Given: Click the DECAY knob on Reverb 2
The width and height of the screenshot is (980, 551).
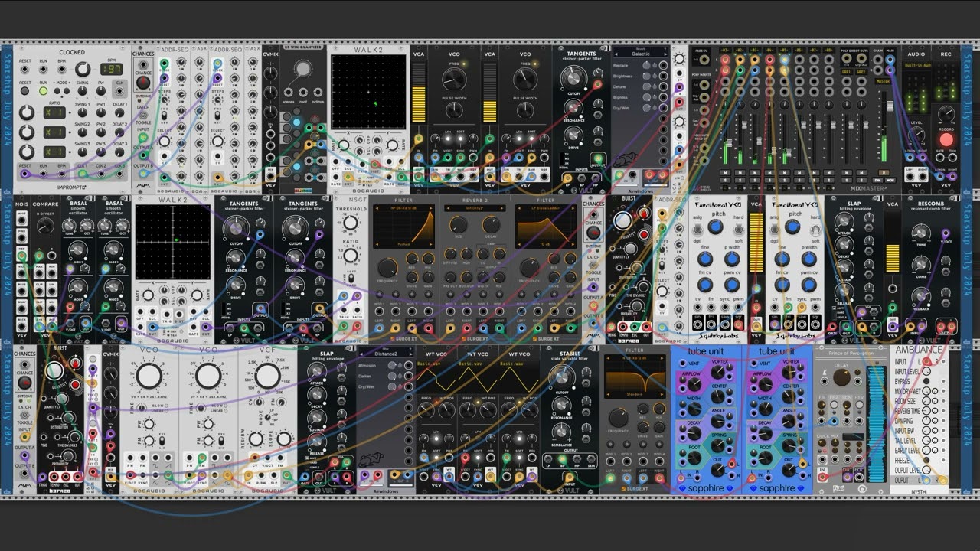Looking at the screenshot, I should coord(491,224).
